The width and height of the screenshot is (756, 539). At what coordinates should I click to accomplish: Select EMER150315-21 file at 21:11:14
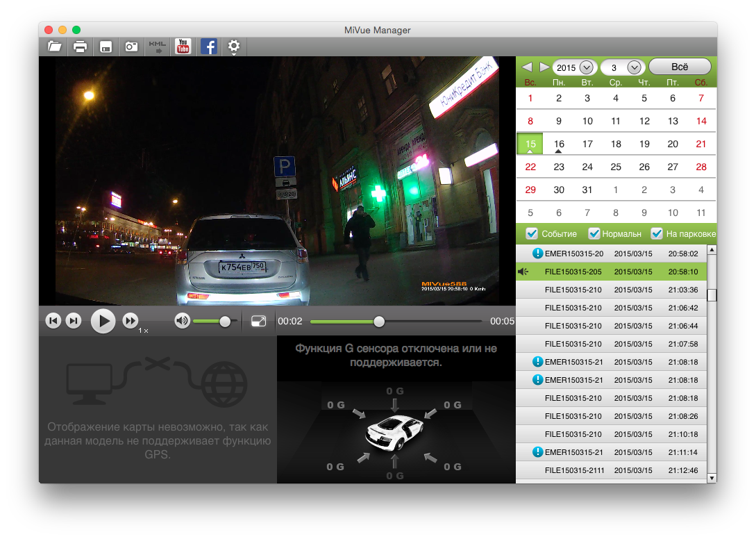pyautogui.click(x=612, y=452)
